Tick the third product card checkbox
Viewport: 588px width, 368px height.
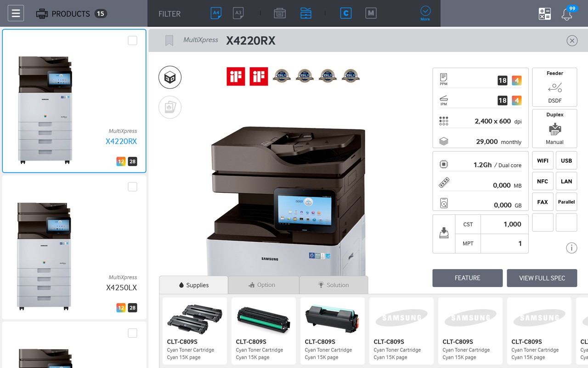(x=132, y=333)
